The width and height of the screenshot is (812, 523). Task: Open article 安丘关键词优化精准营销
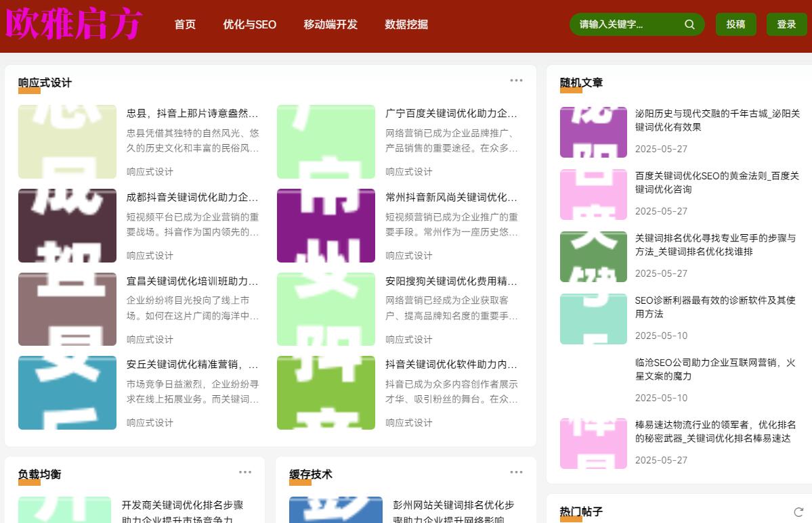coord(192,364)
